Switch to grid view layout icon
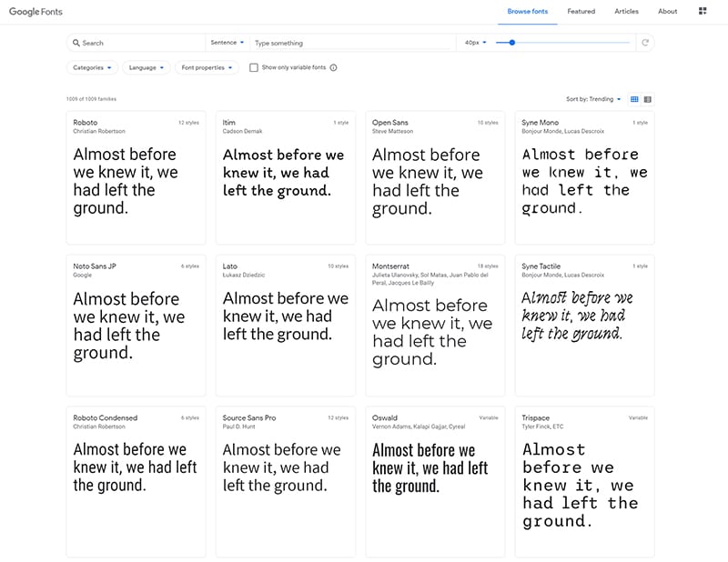Image resolution: width=728 pixels, height=562 pixels. pos(634,99)
